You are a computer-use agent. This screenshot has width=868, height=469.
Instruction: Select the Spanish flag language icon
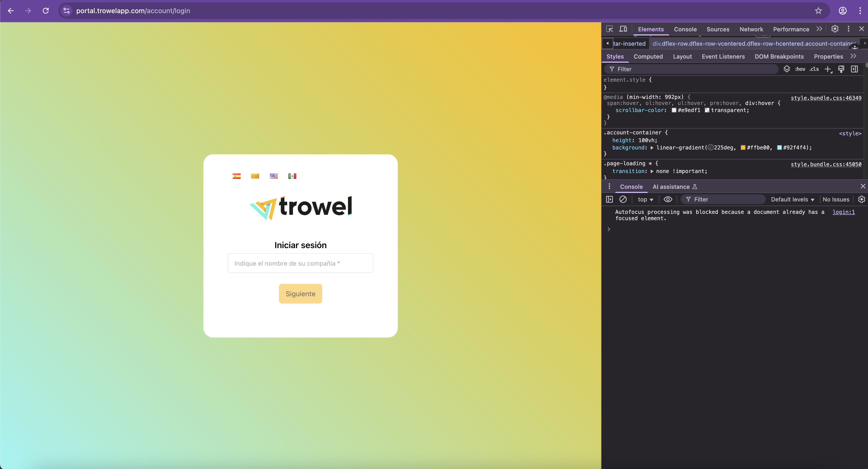[236, 176]
